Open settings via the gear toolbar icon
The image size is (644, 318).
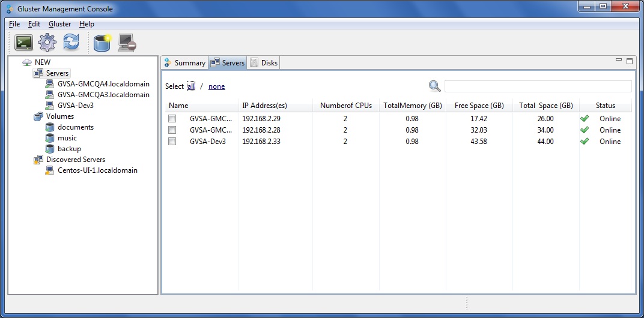[47, 43]
